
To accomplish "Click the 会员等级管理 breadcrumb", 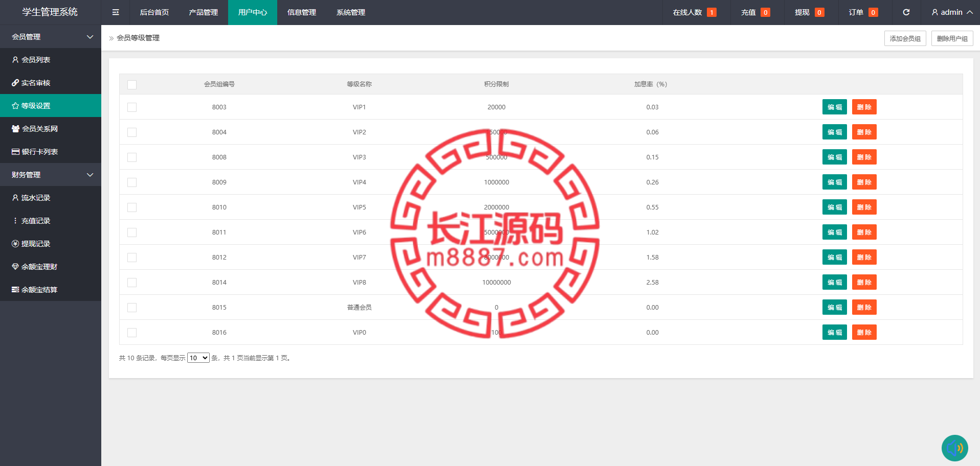I will point(138,38).
